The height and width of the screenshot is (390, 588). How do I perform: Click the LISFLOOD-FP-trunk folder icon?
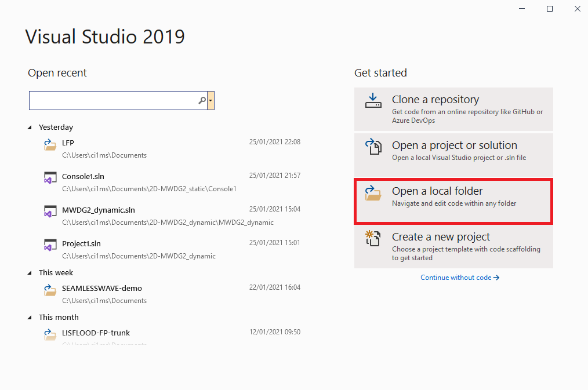coord(50,334)
